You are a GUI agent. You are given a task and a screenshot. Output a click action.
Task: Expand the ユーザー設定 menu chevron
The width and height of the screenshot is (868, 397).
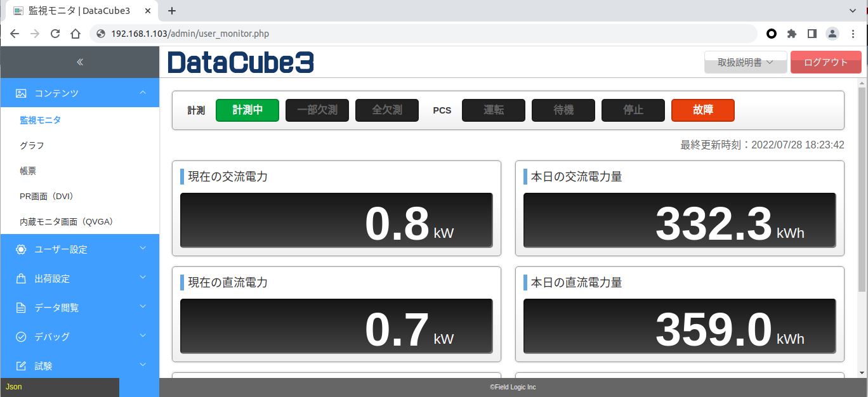pyautogui.click(x=143, y=249)
